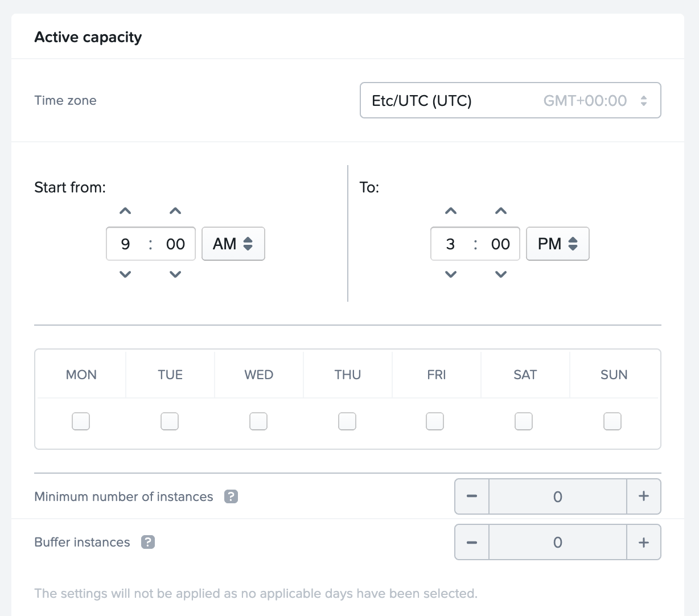The height and width of the screenshot is (616, 699).
Task: Select the SUN day checkbox
Action: [612, 421]
